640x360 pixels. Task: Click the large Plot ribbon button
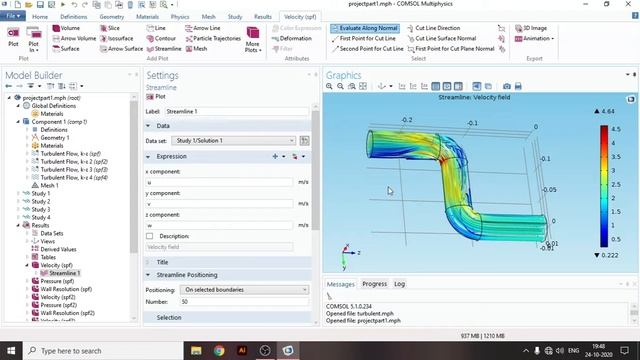coord(13,37)
